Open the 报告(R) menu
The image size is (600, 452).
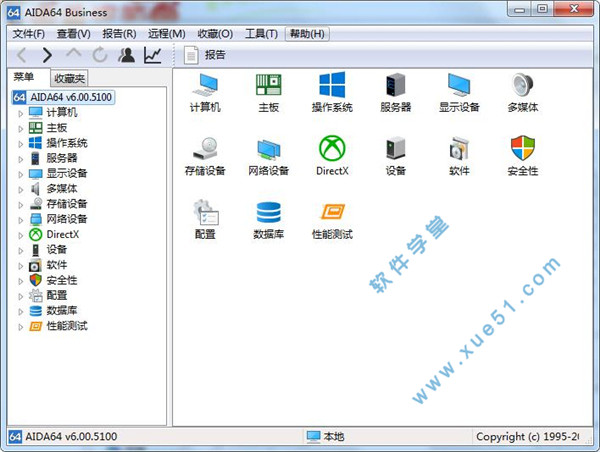[x=119, y=34]
